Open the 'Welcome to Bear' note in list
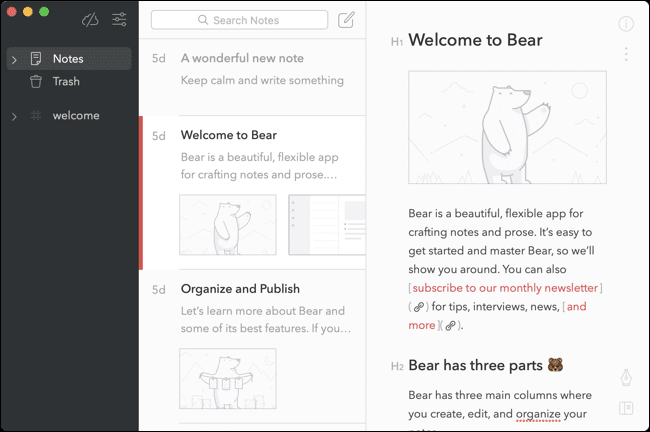The width and height of the screenshot is (650, 432). click(252, 193)
